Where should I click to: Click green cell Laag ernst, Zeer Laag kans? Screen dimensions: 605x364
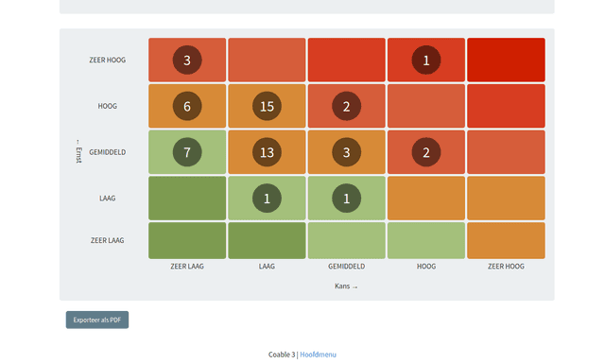[x=187, y=198]
